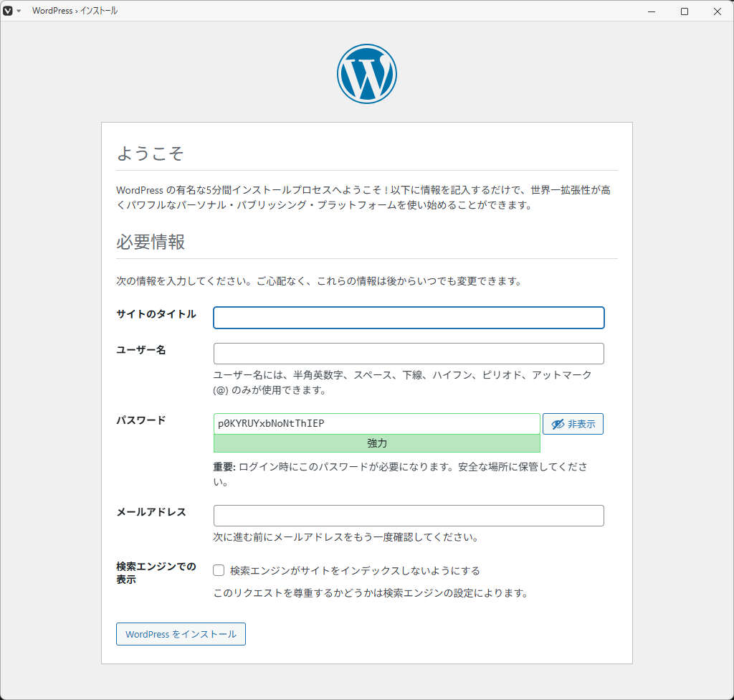Click the 強力 password strength indicator

coord(377,443)
